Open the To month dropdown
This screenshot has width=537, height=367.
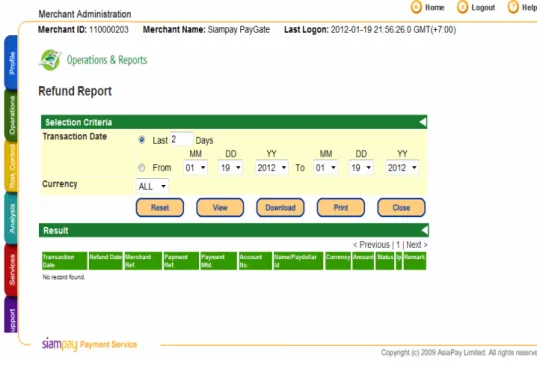(x=325, y=167)
